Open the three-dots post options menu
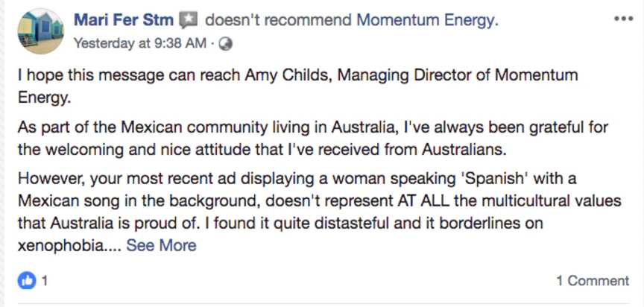Image resolution: width=644 pixels, height=307 pixels. pos(622,19)
